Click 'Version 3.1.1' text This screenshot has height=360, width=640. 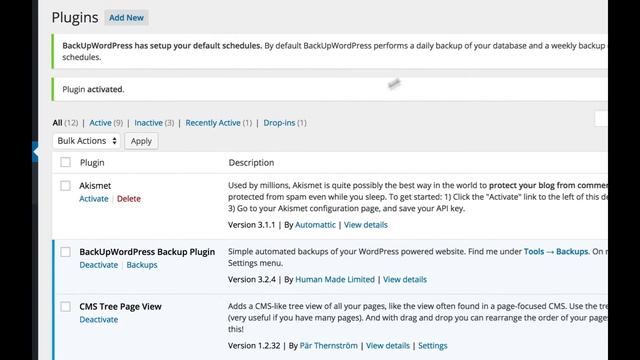click(251, 225)
